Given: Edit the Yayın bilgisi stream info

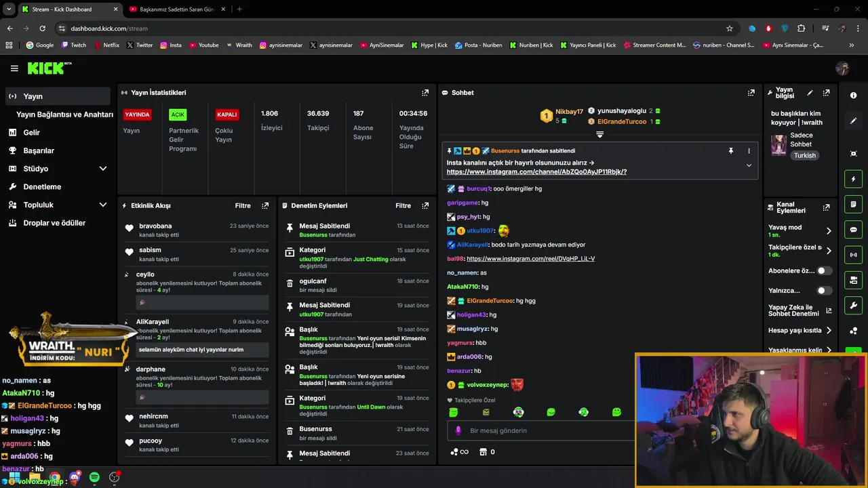Looking at the screenshot, I should coord(810,93).
